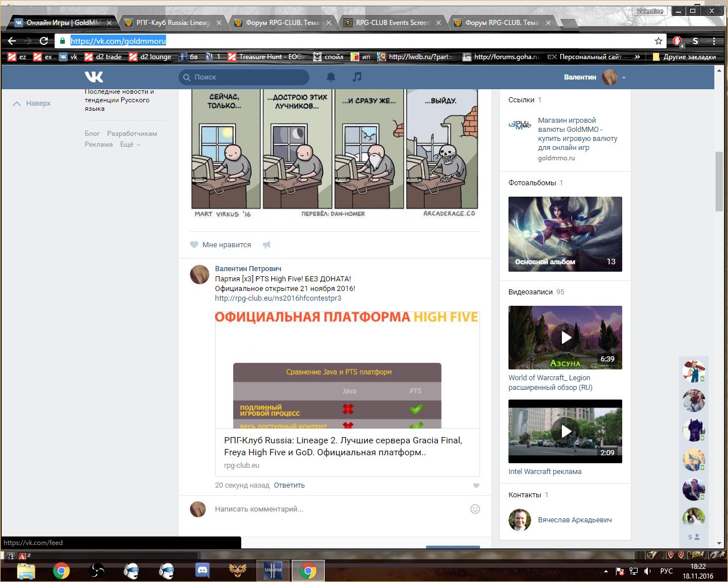Image resolution: width=728 pixels, height=582 pixels.
Task: Open the Lineage II taskbar icon
Action: click(x=272, y=570)
